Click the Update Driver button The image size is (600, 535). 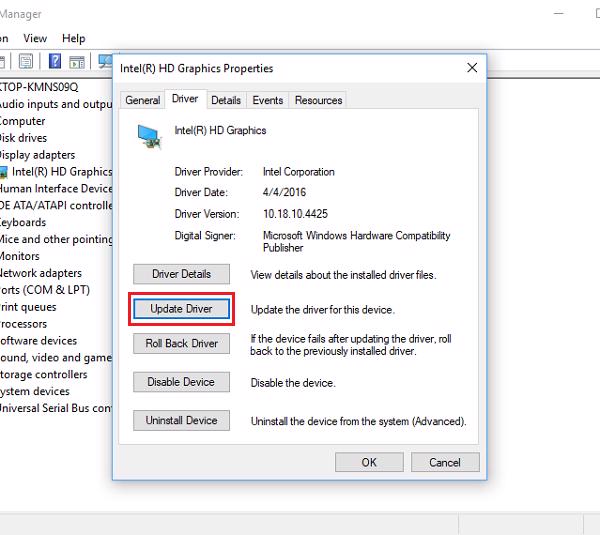[x=181, y=309]
